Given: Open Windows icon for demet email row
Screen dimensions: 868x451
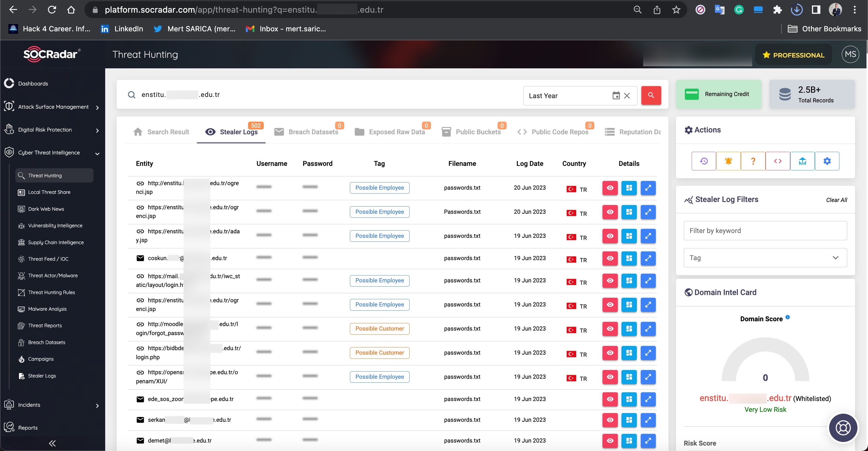Looking at the screenshot, I should tap(629, 440).
